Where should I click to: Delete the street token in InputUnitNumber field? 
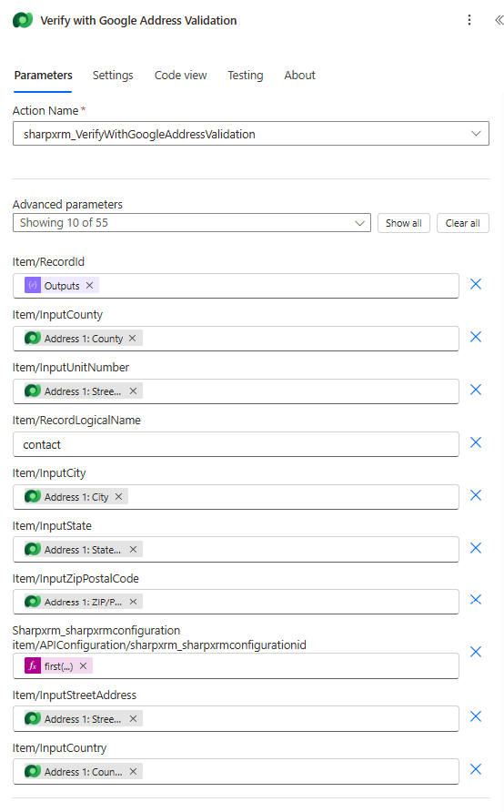(x=133, y=391)
